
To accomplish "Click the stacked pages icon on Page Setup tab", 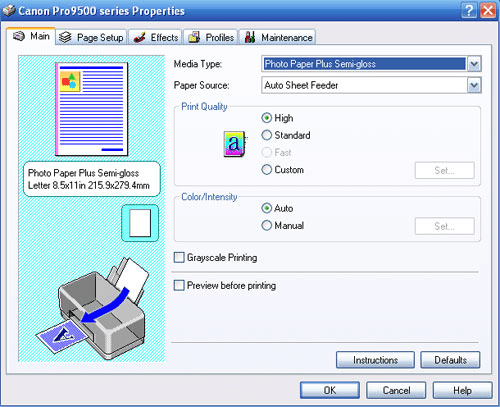I will (65, 37).
